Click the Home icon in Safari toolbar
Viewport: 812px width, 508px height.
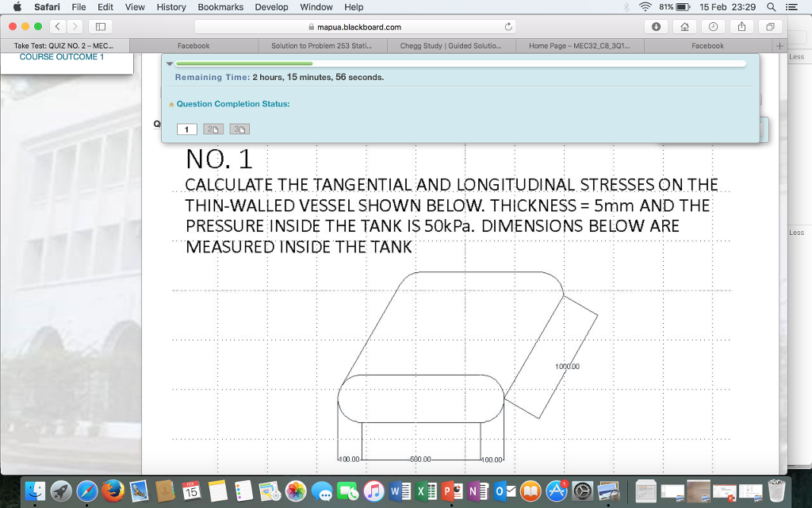684,26
